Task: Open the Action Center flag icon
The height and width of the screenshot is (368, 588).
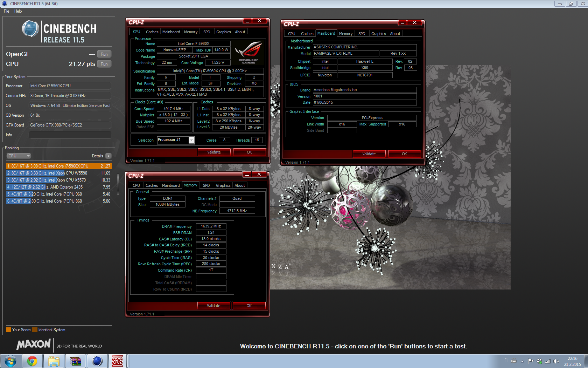Action: (x=531, y=361)
